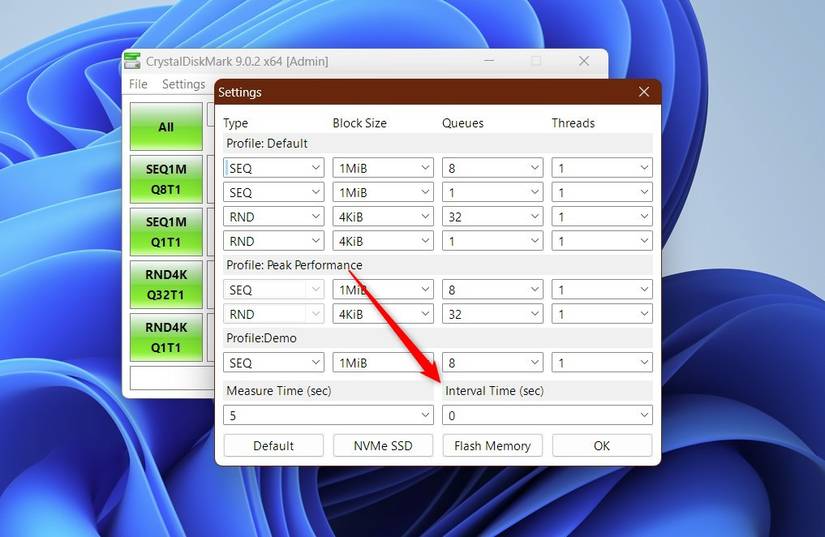Image resolution: width=825 pixels, height=537 pixels.
Task: Open 4KiB Block Size dropdown in fourth Default row
Action: point(383,241)
